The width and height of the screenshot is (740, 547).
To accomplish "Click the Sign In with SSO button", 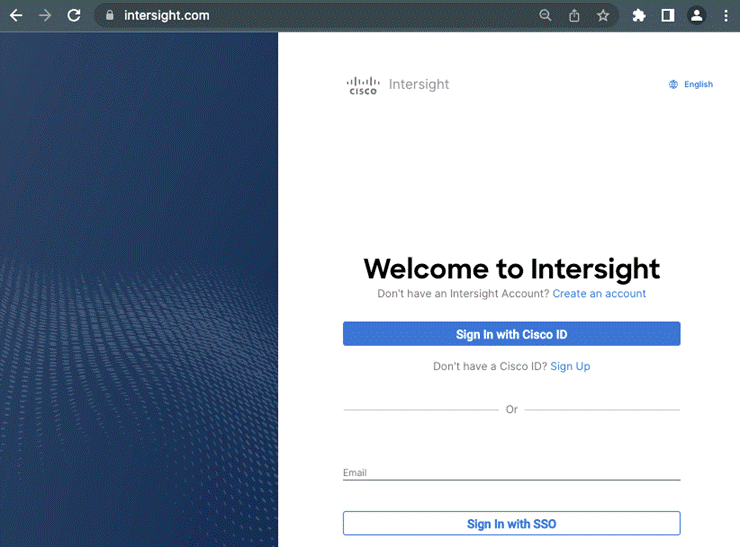I will 512,523.
